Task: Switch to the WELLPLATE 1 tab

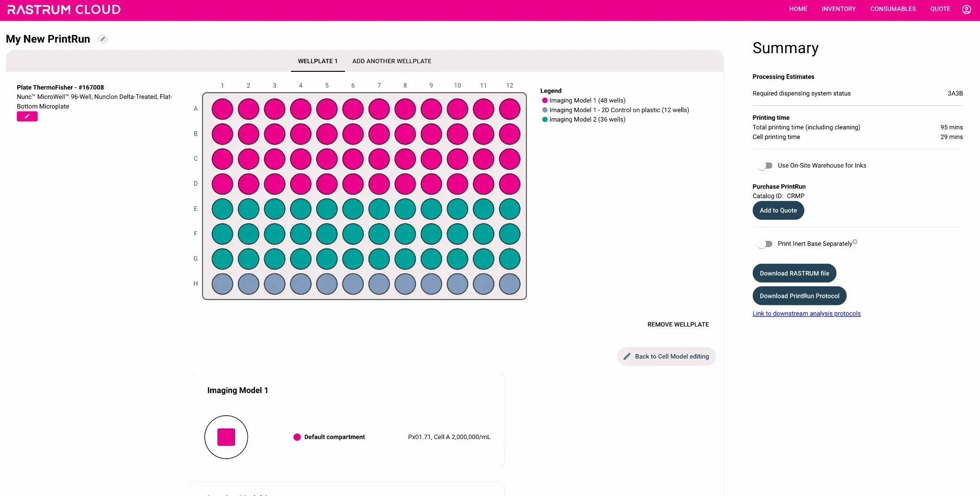Action: tap(317, 61)
